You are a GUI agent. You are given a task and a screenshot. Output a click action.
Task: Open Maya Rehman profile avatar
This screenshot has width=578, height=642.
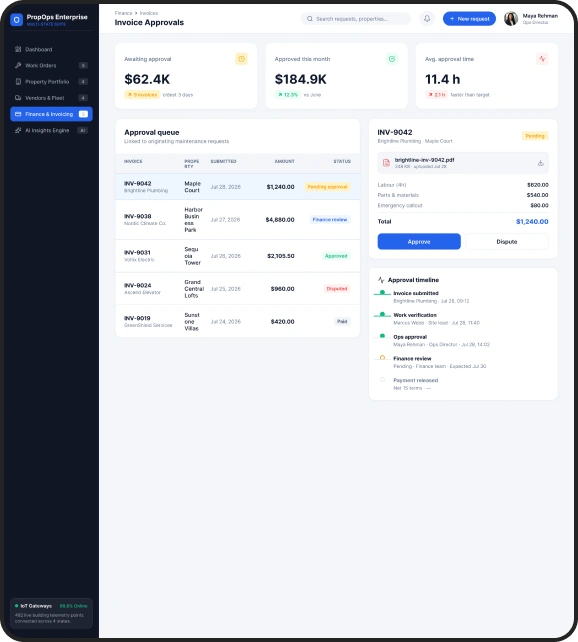511,19
